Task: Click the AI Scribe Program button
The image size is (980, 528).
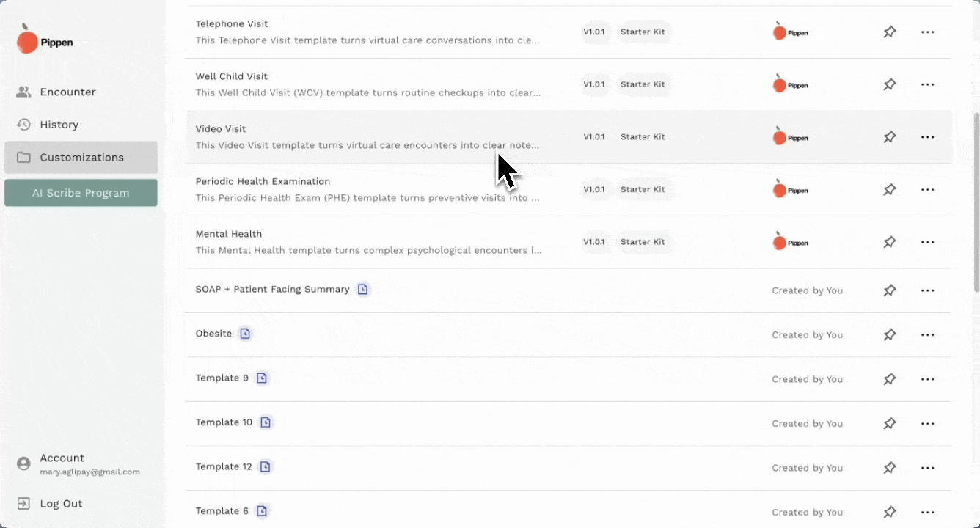Action: (81, 193)
